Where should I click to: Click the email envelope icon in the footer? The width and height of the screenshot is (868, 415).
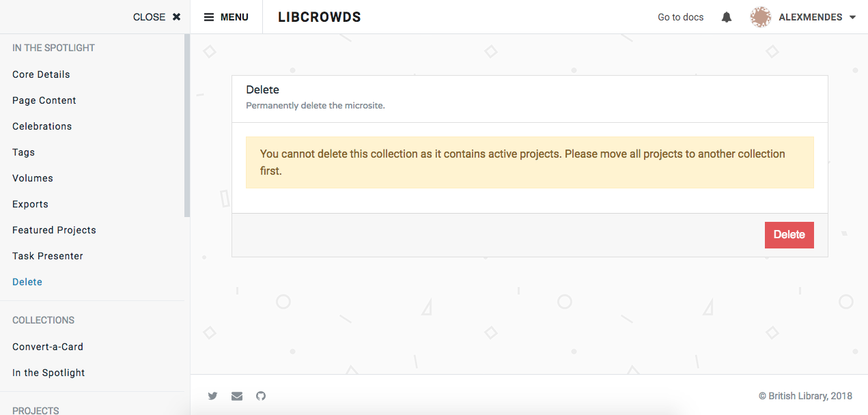point(236,396)
